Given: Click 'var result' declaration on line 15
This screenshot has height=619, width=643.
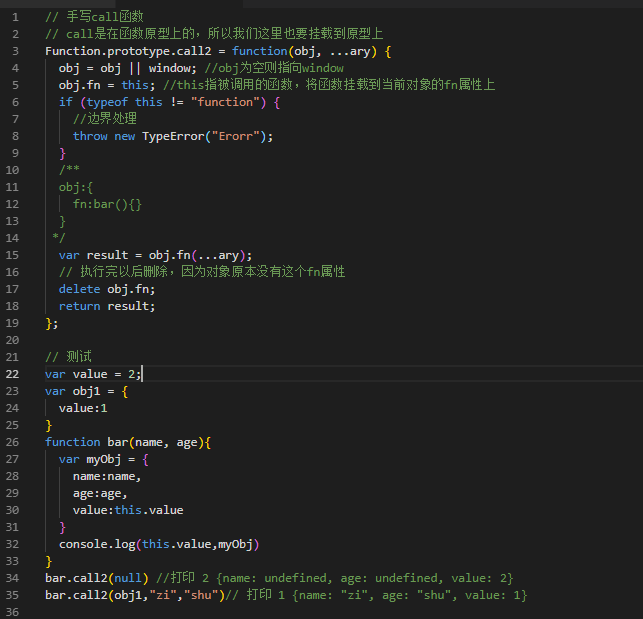Looking at the screenshot, I should [93, 255].
